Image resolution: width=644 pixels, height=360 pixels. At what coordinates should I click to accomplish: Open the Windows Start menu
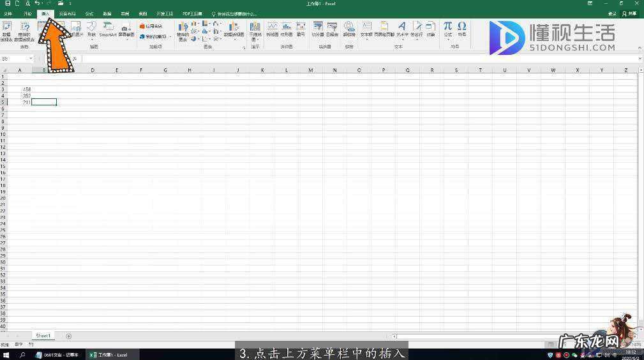click(6, 355)
